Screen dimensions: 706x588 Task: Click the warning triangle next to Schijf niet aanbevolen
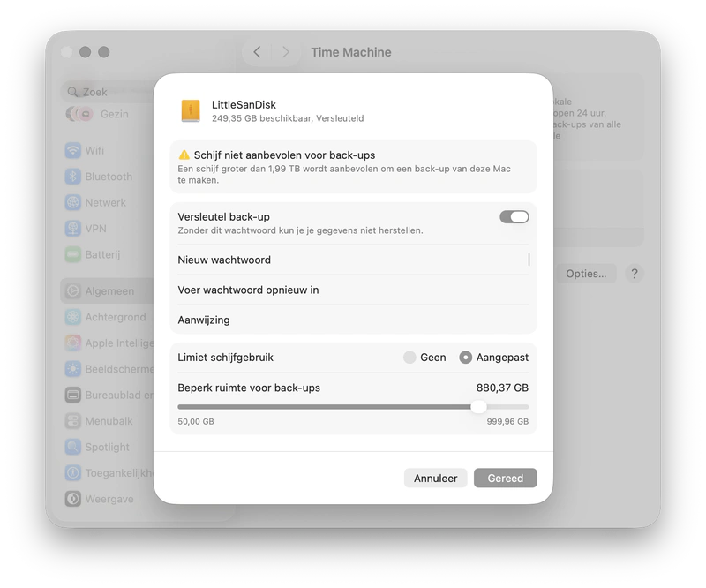point(184,153)
